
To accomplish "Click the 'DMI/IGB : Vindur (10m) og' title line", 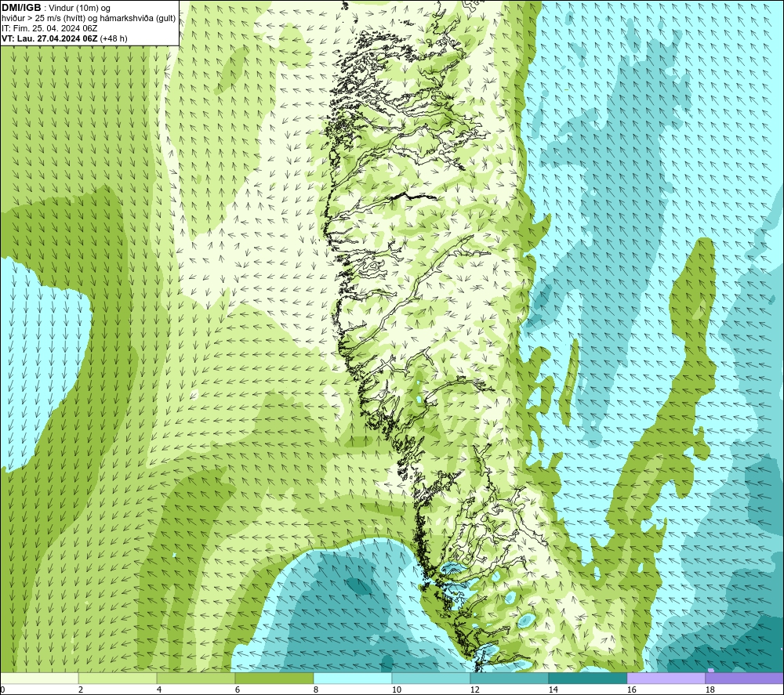I will click(x=56, y=8).
